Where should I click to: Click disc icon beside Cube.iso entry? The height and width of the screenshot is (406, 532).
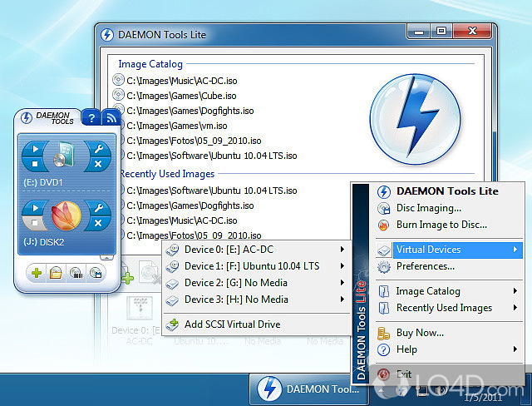pyautogui.click(x=118, y=95)
